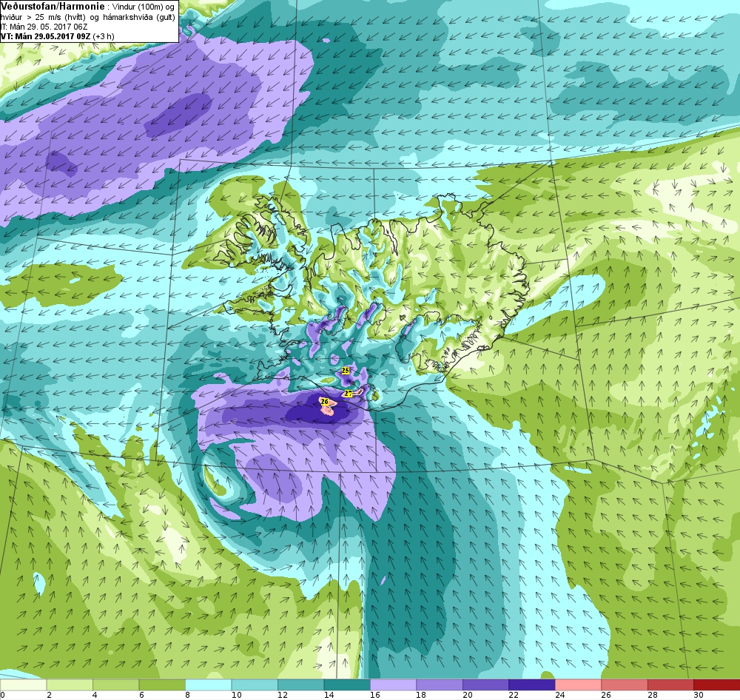Select the 0–2 m/s cream legend swatch
The image size is (740, 700).
pyautogui.click(x=23, y=684)
